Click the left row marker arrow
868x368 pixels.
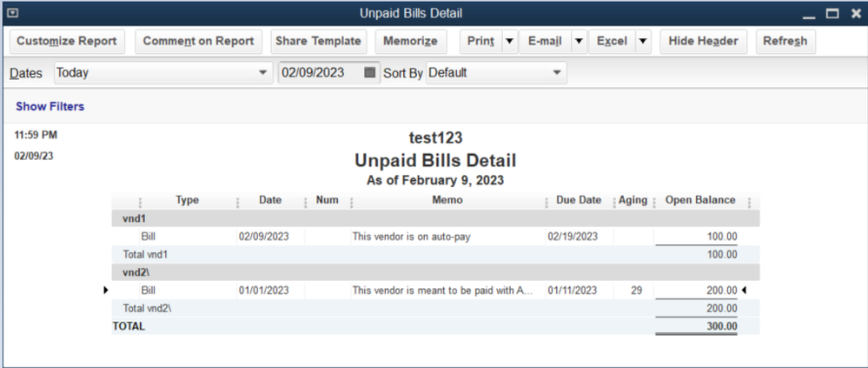pos(106,291)
